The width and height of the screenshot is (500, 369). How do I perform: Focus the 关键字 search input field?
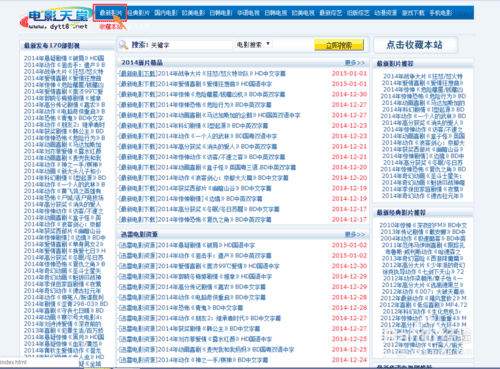tap(191, 45)
